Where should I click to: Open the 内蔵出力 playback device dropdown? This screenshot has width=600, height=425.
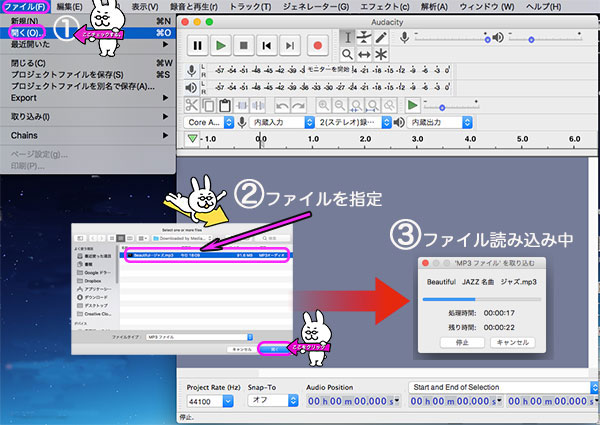440,122
